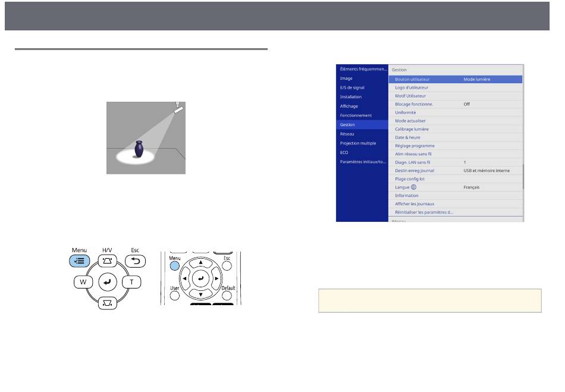Click the Default button on the remote

[x=227, y=296]
